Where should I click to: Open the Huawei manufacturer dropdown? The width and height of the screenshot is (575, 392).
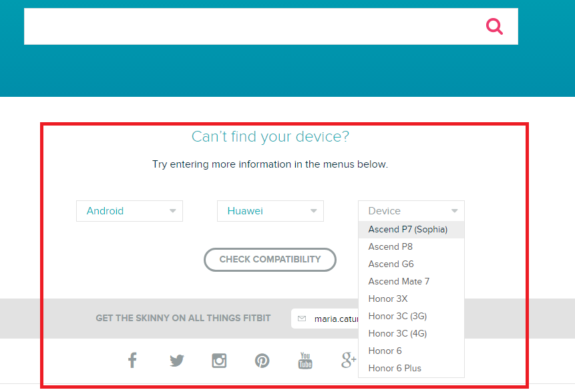pyautogui.click(x=270, y=211)
